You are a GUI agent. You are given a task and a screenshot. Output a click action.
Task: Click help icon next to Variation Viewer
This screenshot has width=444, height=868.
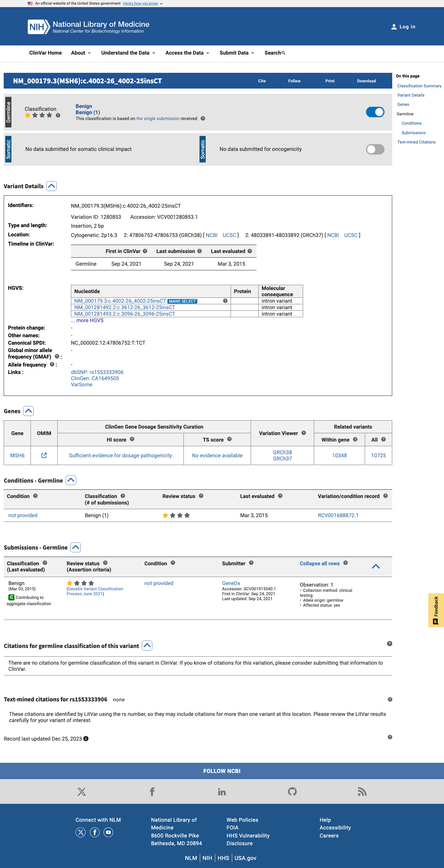[304, 433]
